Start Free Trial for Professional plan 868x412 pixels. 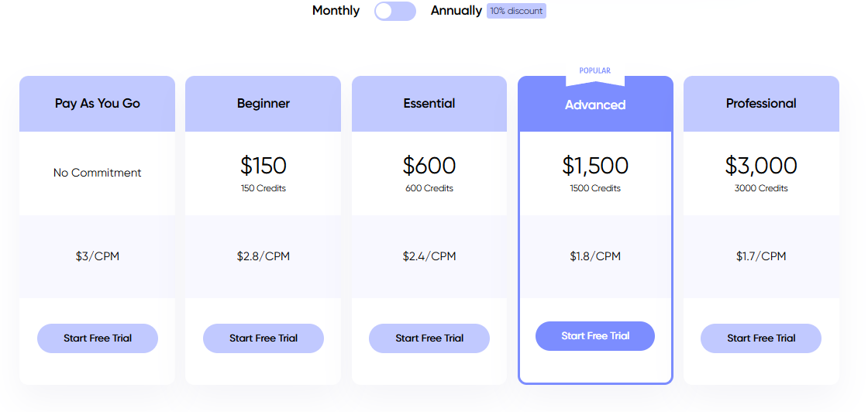761,338
